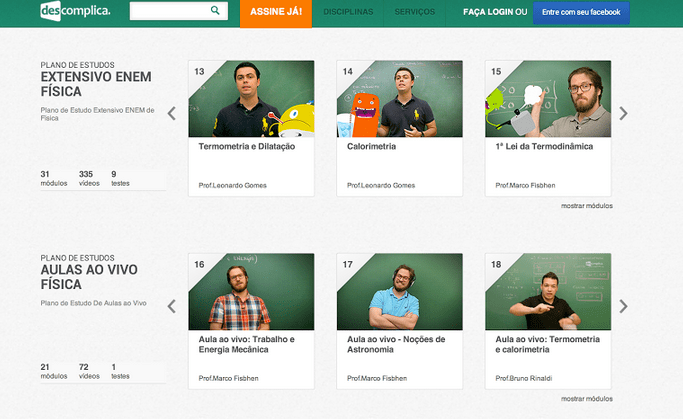The image size is (683, 419).
Task: Open Termometria e Dilatação video thumbnail
Action: point(251,99)
